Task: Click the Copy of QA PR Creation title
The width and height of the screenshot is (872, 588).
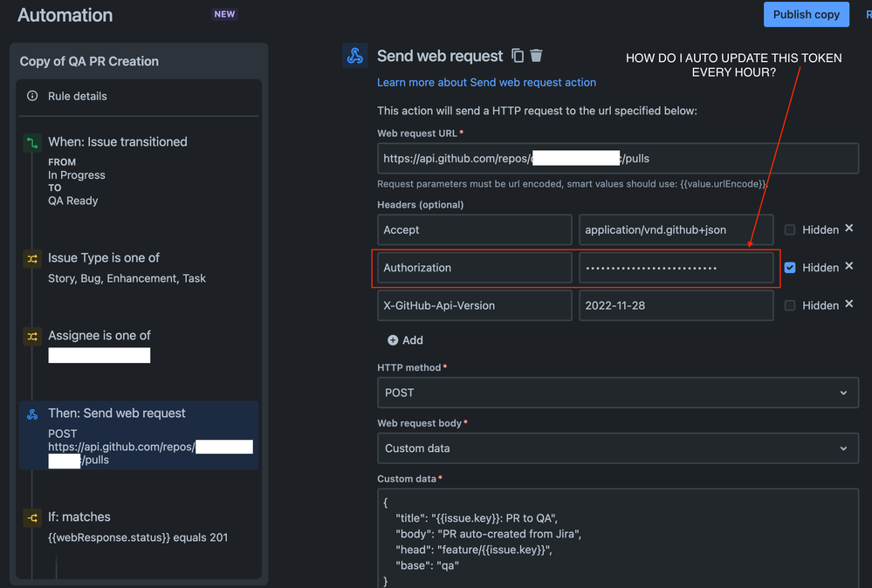Action: [x=89, y=61]
